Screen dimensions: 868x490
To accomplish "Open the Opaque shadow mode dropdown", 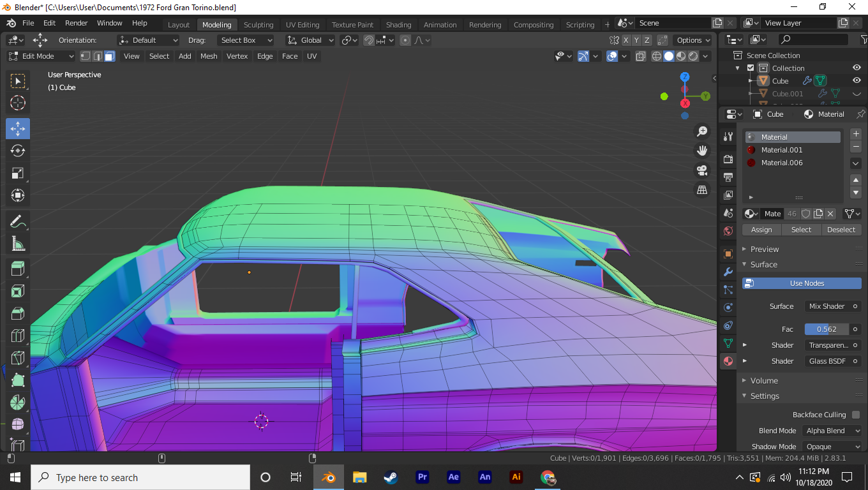I will click(x=832, y=447).
